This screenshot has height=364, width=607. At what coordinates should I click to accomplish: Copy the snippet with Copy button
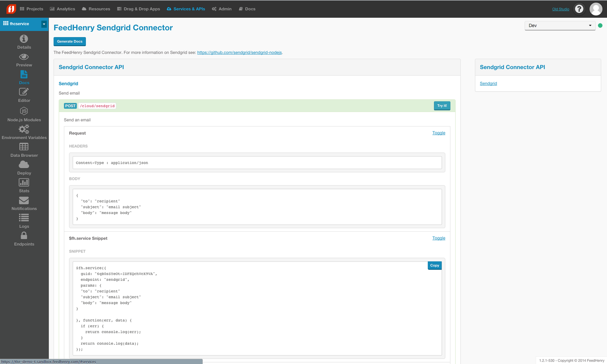(x=435, y=266)
